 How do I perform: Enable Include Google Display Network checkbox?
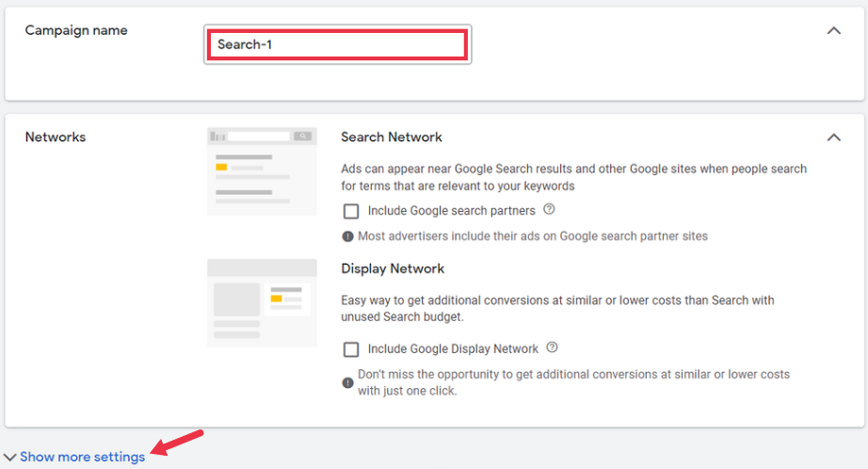coord(351,349)
